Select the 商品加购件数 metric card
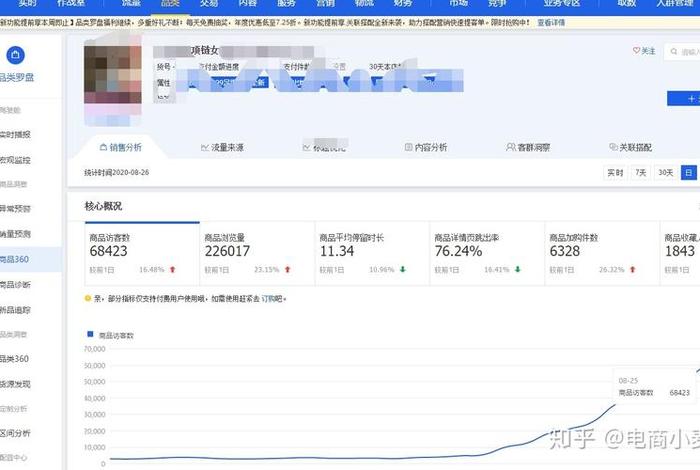 pyautogui.click(x=602, y=253)
